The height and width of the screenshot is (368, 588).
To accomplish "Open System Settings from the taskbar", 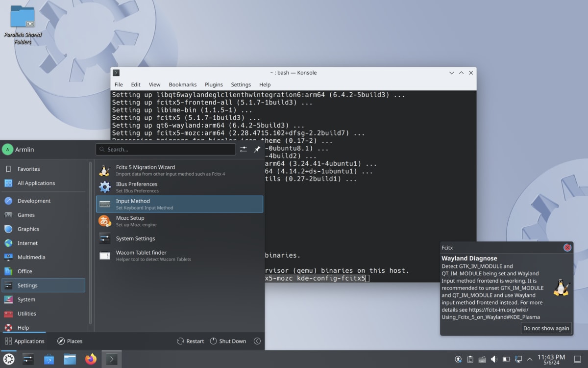I will [x=28, y=359].
